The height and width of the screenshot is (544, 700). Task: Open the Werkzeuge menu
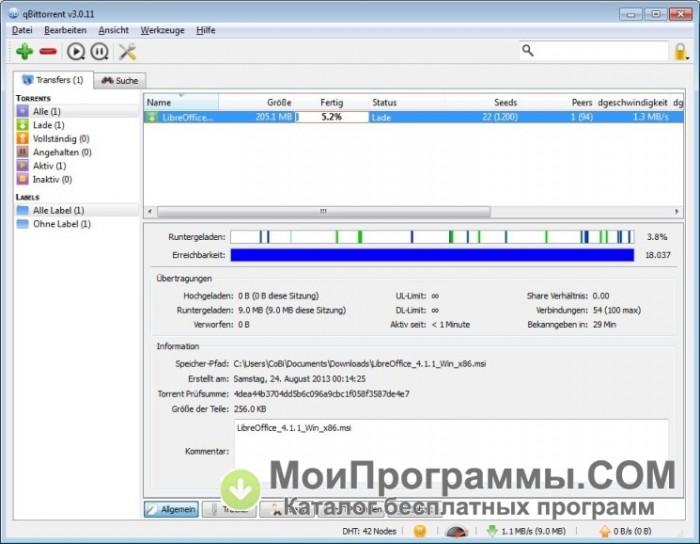(x=162, y=30)
